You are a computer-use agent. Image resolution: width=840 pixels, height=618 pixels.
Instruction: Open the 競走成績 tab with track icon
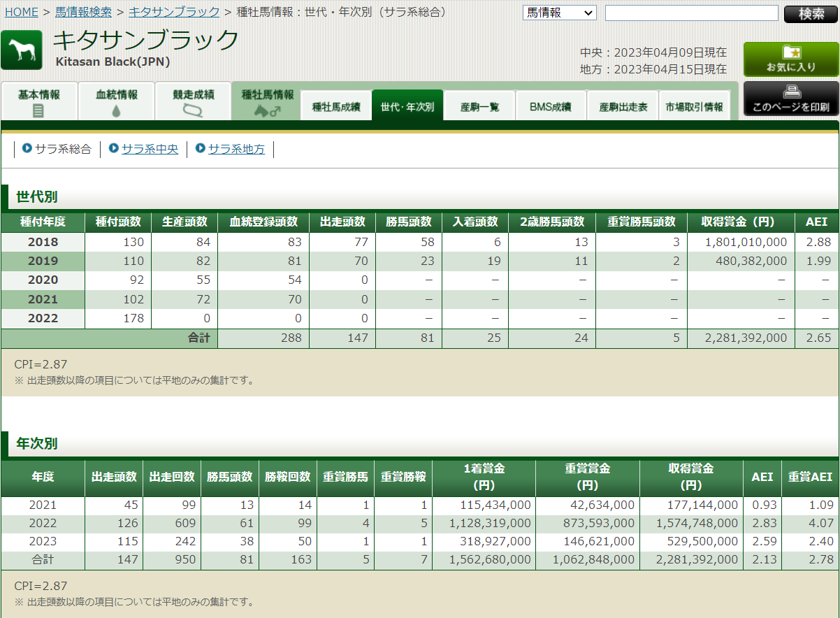click(193, 102)
